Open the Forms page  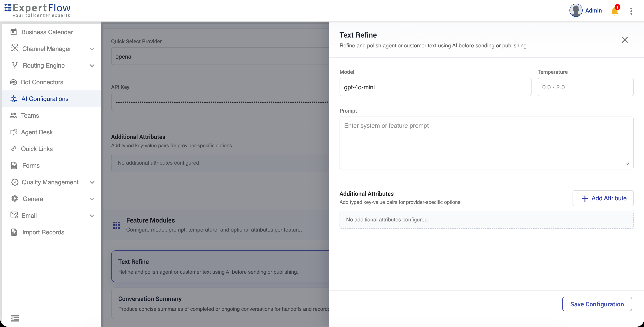[x=51, y=165]
